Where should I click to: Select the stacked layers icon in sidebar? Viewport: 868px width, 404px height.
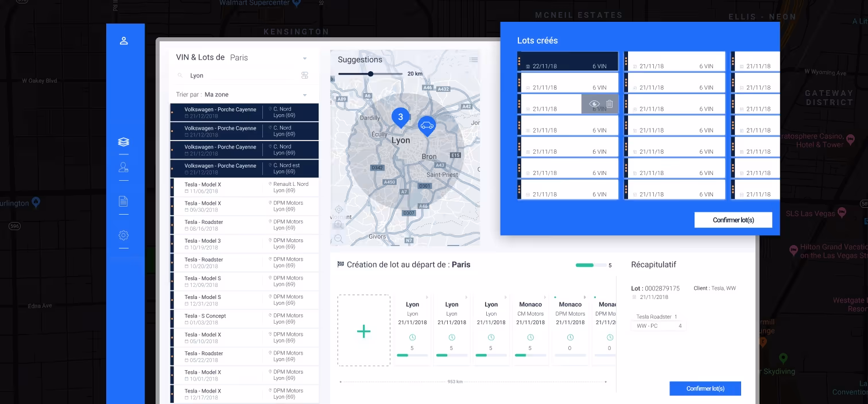pyautogui.click(x=123, y=142)
